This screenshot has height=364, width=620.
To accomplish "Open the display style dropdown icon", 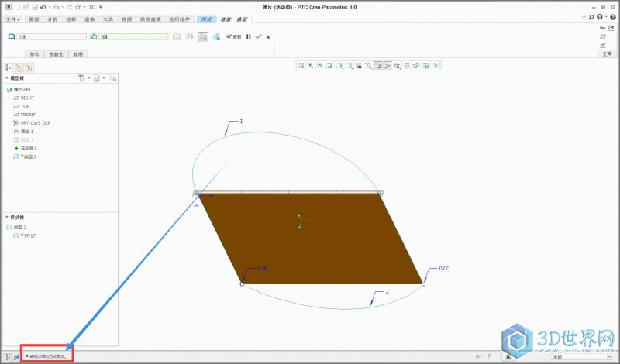I will coord(339,66).
